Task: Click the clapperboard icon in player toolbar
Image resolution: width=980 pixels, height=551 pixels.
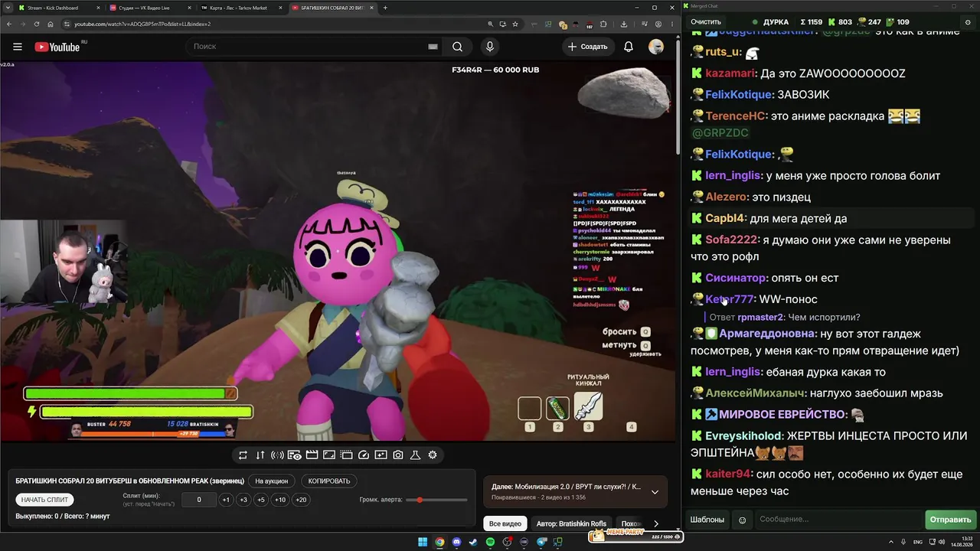Action: tap(312, 455)
